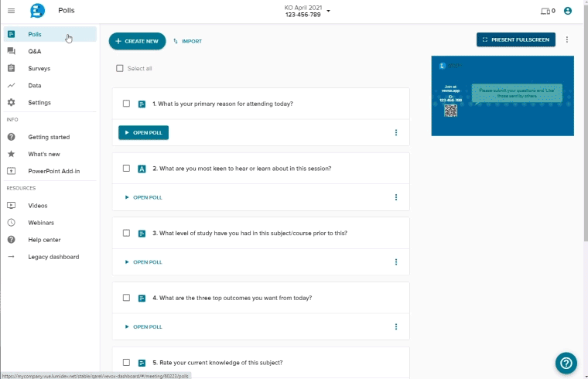
Task: Check the box for question 1
Action: 126,104
